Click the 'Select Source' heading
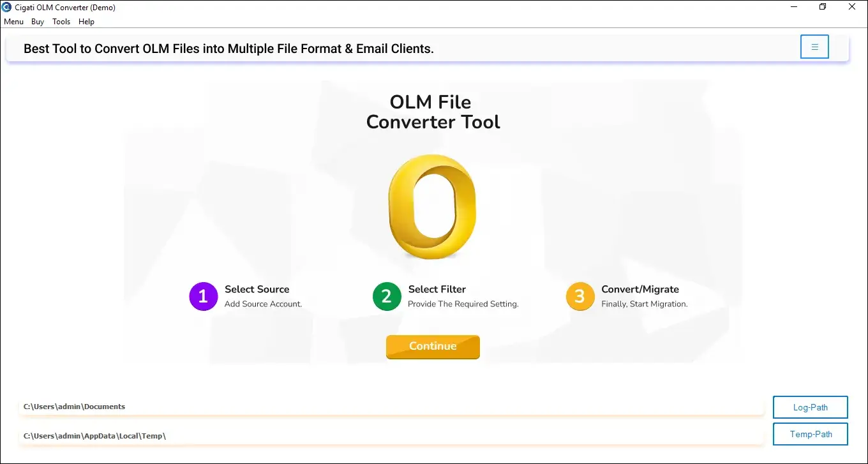Image resolution: width=868 pixels, height=464 pixels. click(x=257, y=289)
